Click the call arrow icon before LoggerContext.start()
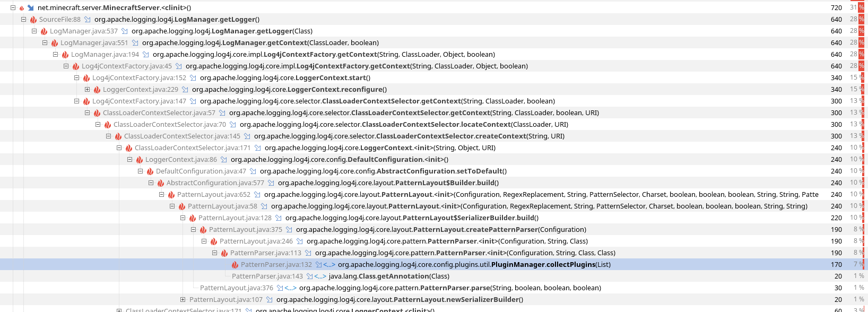The image size is (868, 312). (x=193, y=78)
